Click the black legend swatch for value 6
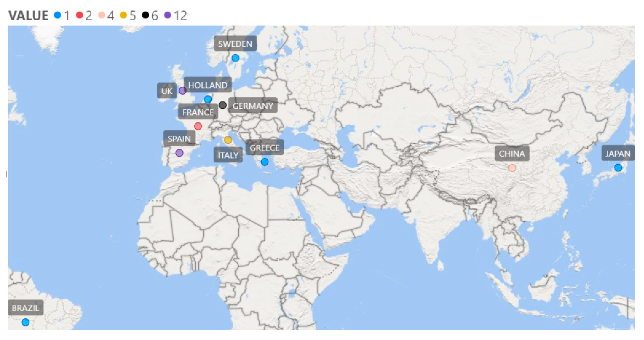 [x=145, y=15]
